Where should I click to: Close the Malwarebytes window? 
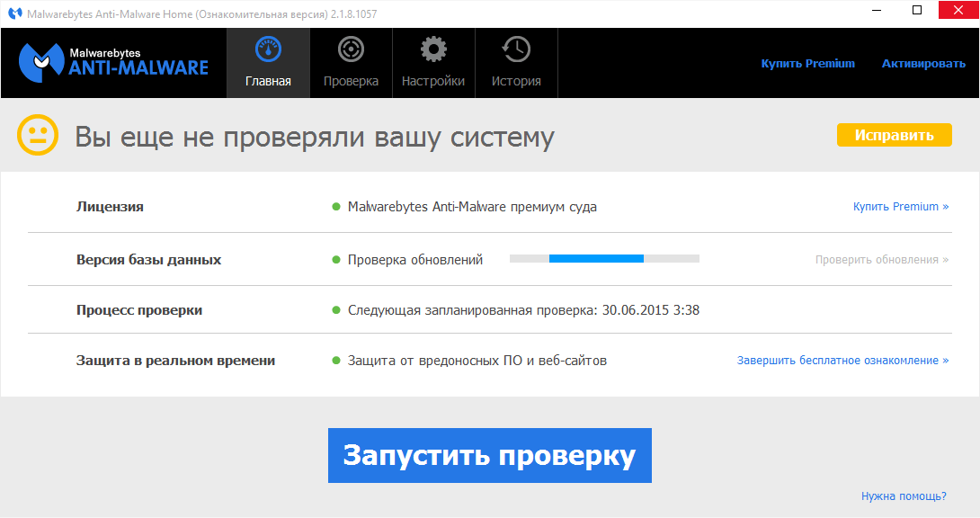[958, 11]
